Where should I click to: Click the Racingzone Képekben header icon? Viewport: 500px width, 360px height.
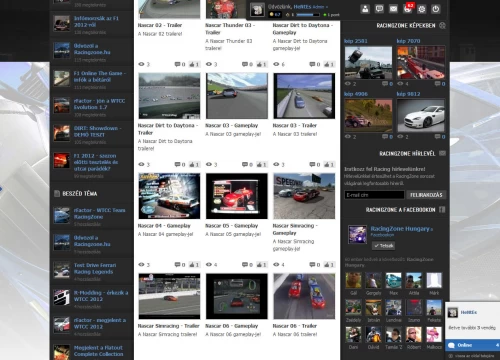pos(442,25)
